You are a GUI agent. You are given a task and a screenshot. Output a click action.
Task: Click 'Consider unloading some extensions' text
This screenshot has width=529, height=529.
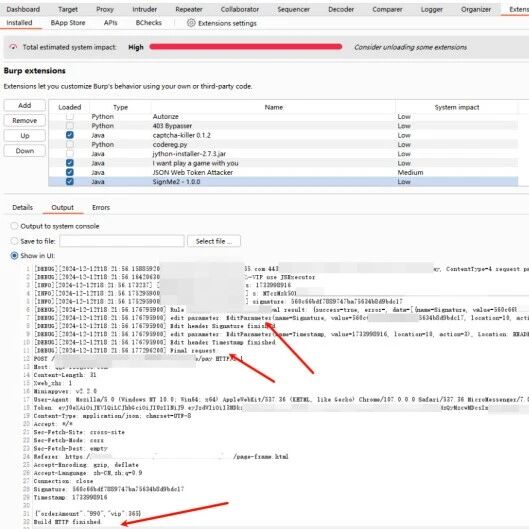411,47
